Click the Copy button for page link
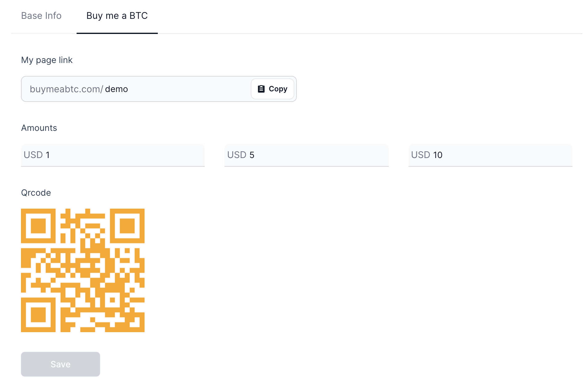 (272, 89)
